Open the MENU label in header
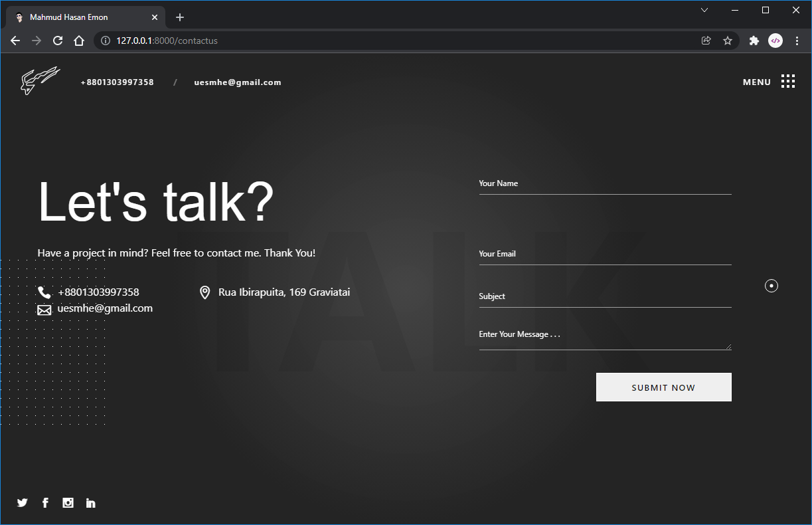812x525 pixels. click(x=757, y=82)
